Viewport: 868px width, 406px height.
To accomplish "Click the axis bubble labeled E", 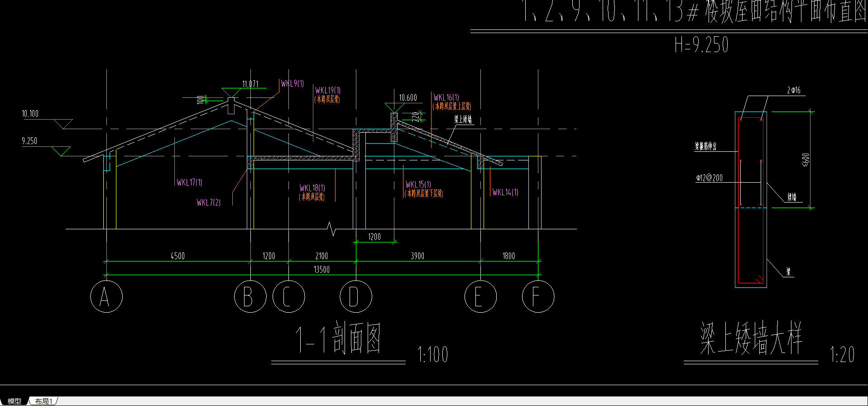I will click(x=481, y=297).
